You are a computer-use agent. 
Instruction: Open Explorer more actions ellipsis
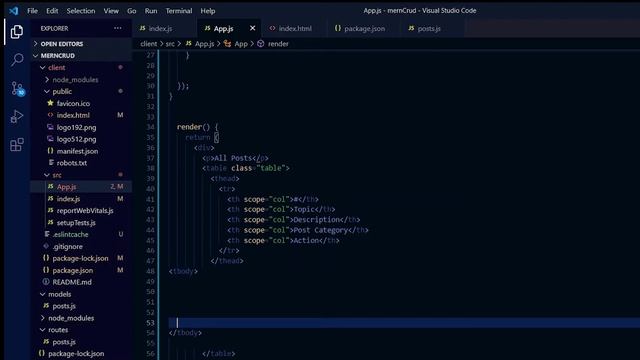[x=118, y=28]
